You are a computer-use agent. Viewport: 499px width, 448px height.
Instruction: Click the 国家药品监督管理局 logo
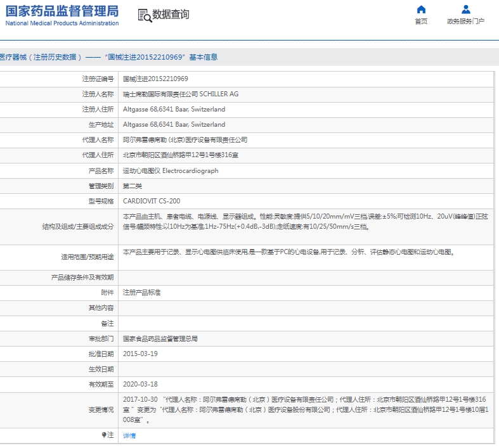click(62, 11)
